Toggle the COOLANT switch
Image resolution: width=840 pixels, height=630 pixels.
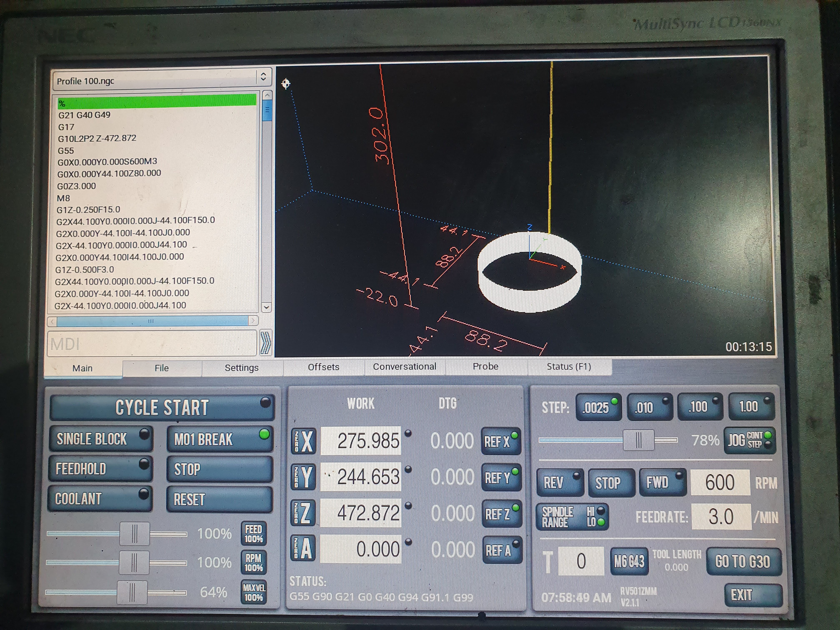coord(100,499)
